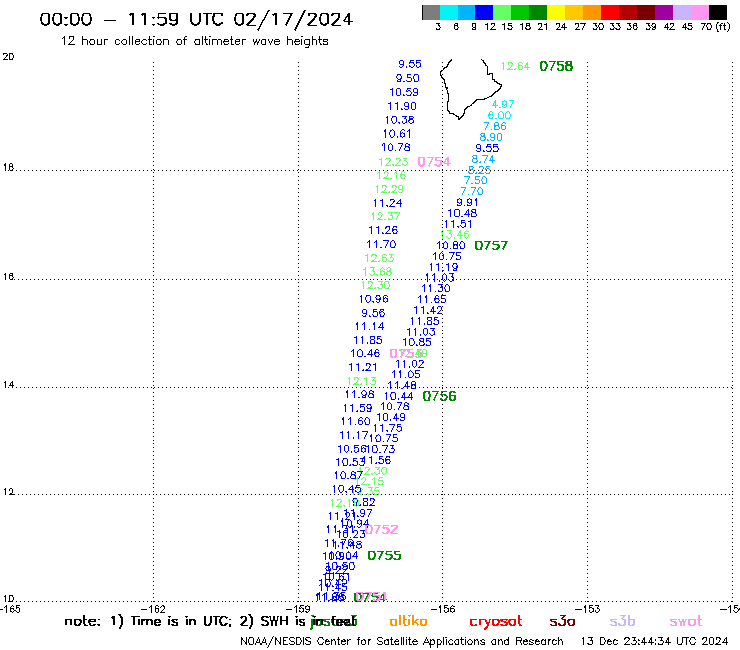Click the 9.56 wave height value
The image size is (740, 650).
(373, 313)
